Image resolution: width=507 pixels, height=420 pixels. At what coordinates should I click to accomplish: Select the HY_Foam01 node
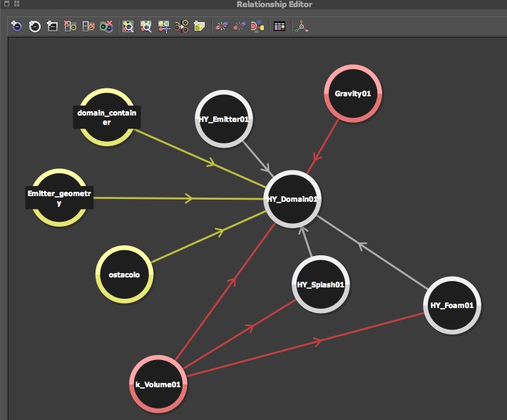click(452, 305)
